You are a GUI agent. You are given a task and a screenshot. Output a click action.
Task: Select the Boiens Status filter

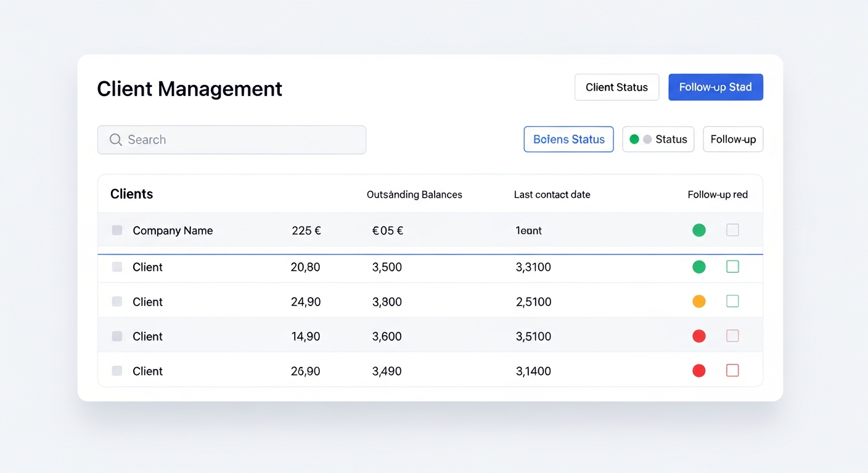click(x=568, y=139)
